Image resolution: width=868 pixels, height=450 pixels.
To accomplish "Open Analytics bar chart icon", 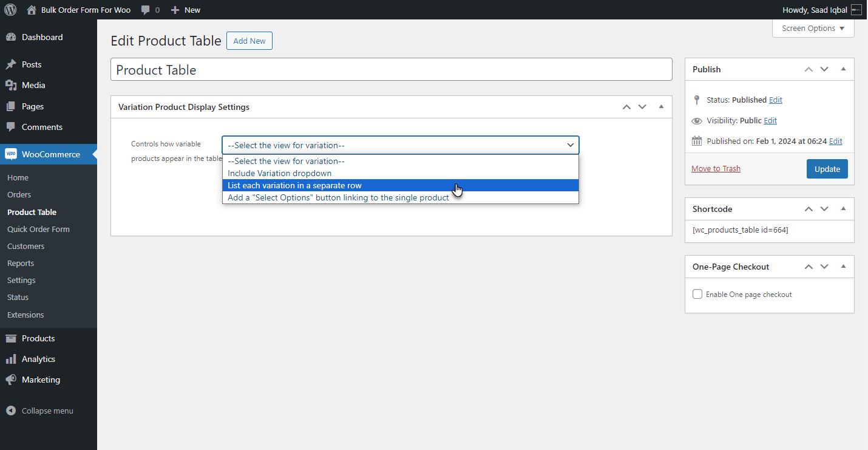I will click(x=11, y=359).
